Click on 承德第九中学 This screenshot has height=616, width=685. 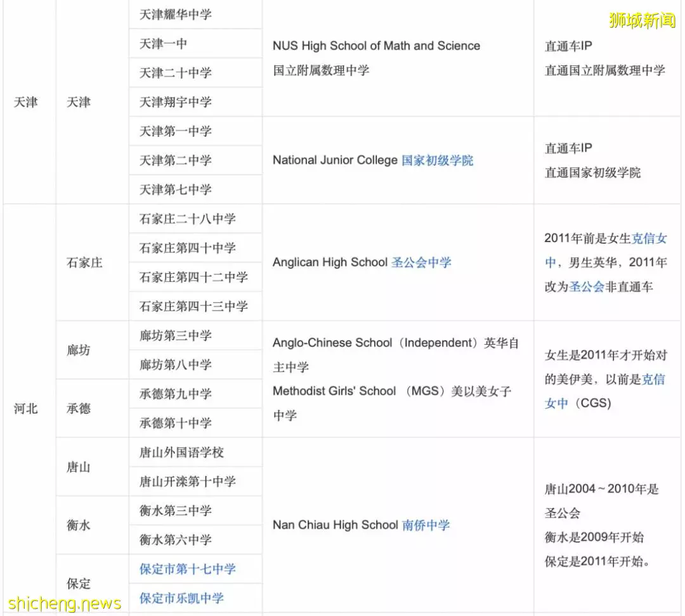click(196, 394)
